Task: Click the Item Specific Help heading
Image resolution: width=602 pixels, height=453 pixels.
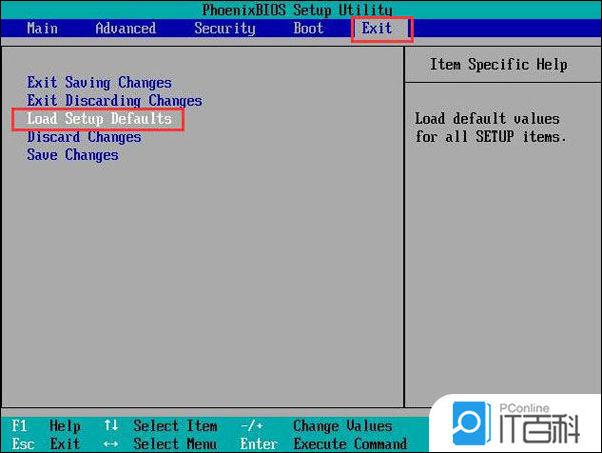Action: pyautogui.click(x=498, y=64)
